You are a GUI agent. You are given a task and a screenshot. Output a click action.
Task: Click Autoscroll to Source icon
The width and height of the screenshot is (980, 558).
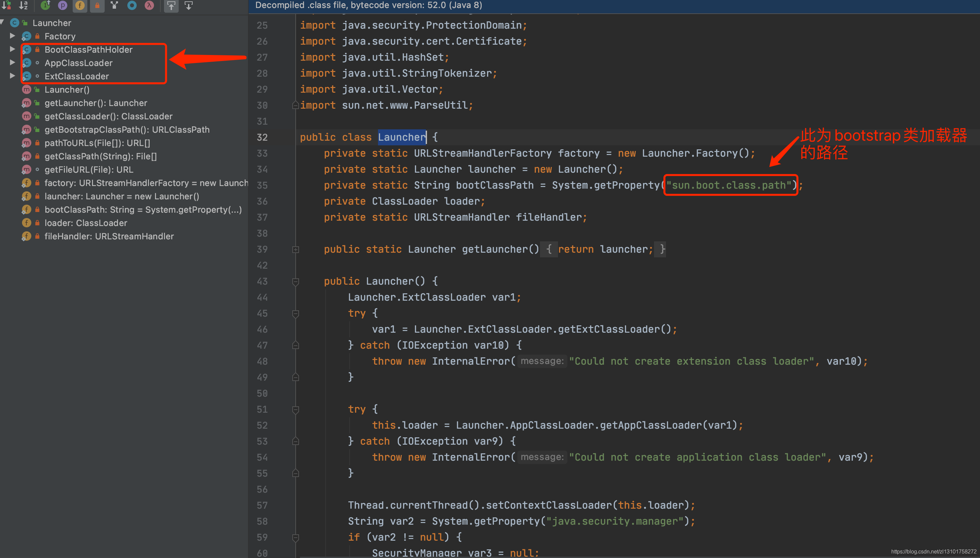pos(171,5)
